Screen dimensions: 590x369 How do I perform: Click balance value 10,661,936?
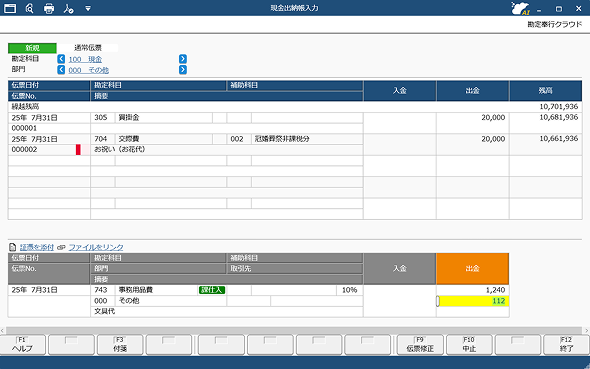click(x=559, y=138)
